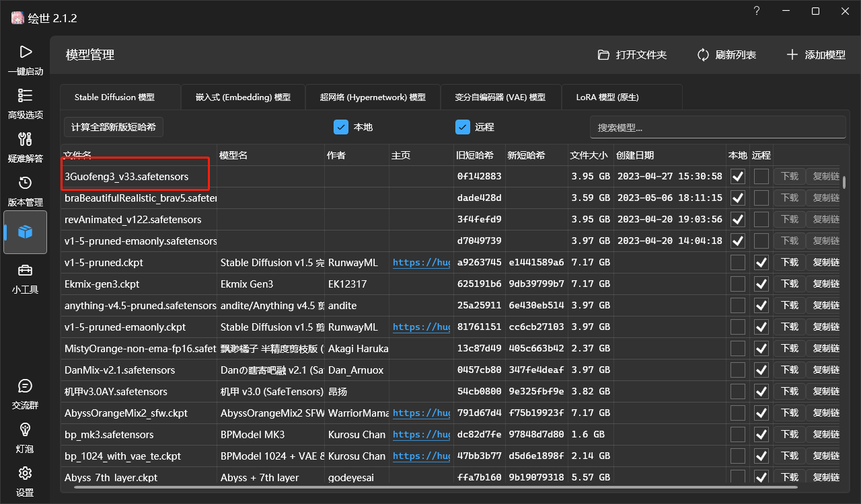This screenshot has height=504, width=861.
Task: Sort by 旧短哈希 column header
Action: click(479, 155)
